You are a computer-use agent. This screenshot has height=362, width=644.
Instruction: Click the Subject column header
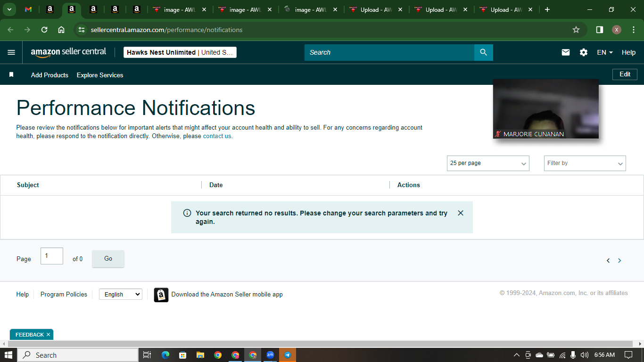click(x=28, y=185)
